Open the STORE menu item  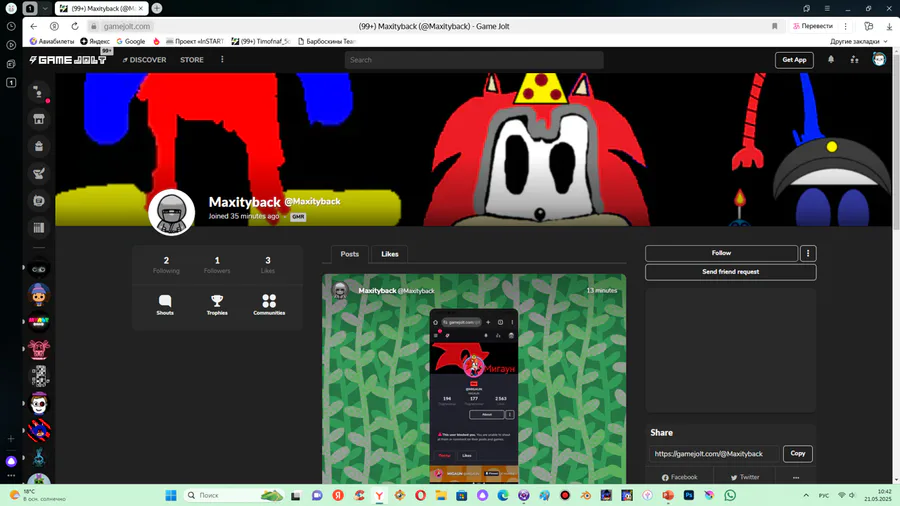[x=192, y=60]
